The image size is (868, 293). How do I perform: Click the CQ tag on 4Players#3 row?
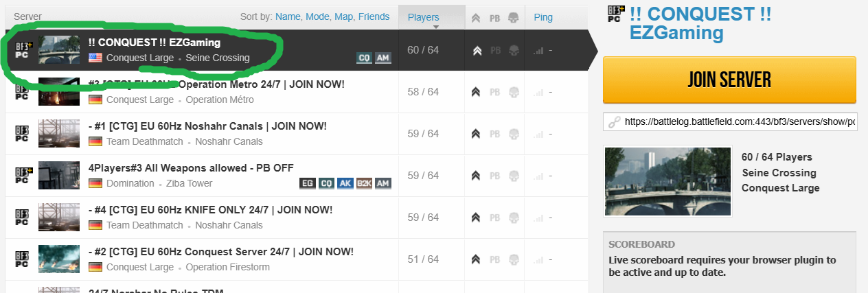coord(326,184)
